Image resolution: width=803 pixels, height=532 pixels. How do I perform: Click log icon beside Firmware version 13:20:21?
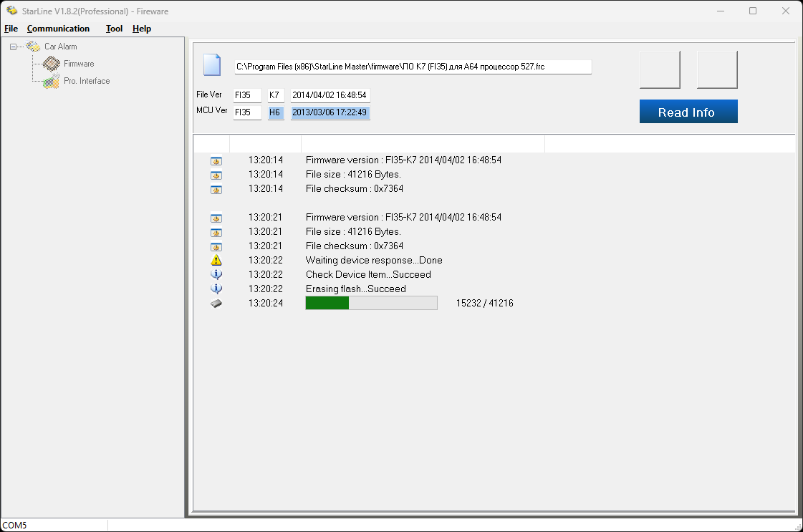click(216, 218)
